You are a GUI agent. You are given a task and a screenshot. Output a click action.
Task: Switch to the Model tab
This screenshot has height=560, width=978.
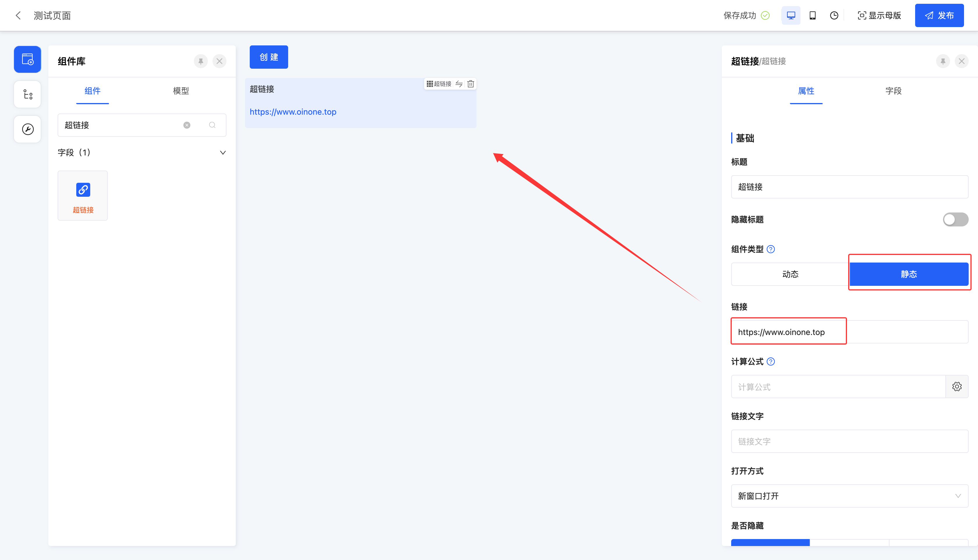[x=181, y=91]
